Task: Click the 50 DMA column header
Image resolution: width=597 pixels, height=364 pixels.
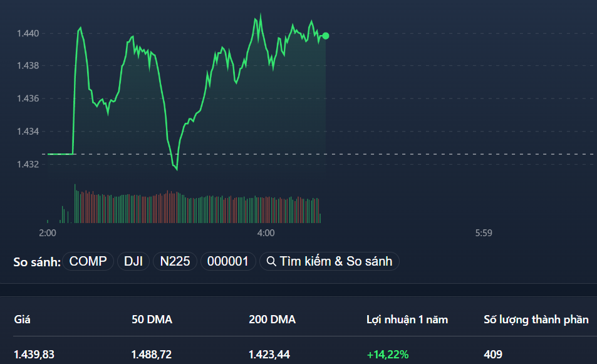Action: (152, 320)
